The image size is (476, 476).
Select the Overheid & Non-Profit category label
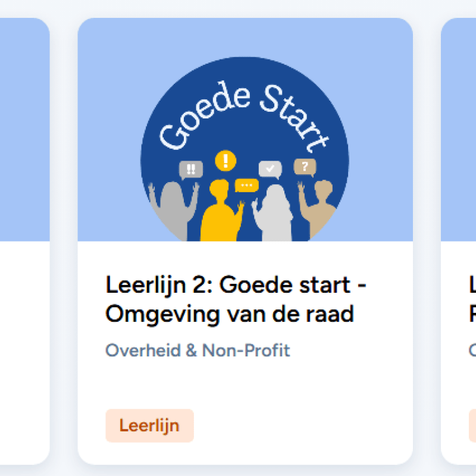click(198, 350)
